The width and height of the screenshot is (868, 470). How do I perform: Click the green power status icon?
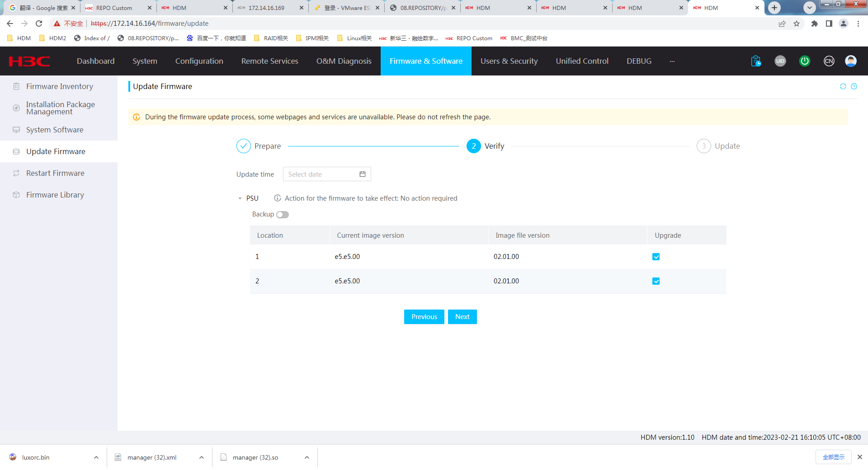click(x=805, y=61)
